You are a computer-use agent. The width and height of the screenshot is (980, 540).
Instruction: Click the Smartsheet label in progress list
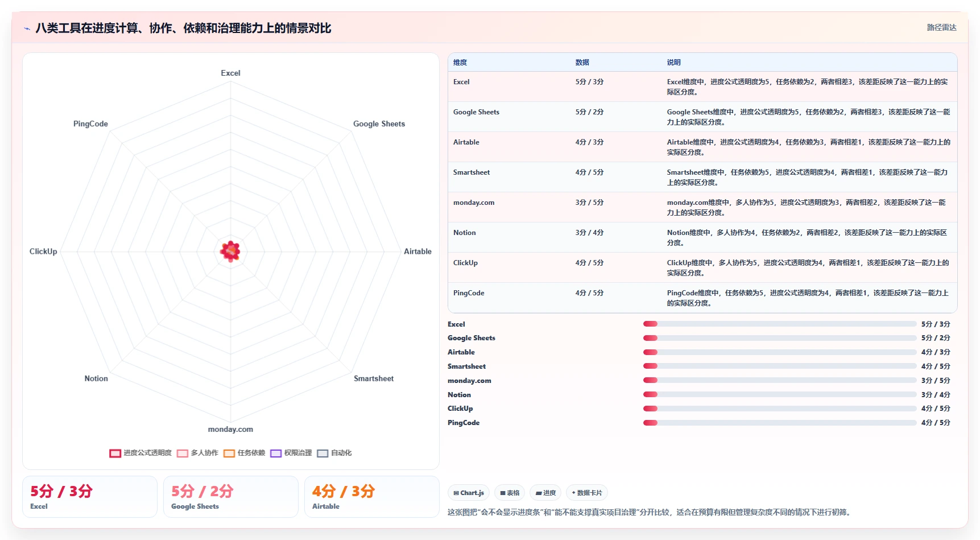pos(466,366)
